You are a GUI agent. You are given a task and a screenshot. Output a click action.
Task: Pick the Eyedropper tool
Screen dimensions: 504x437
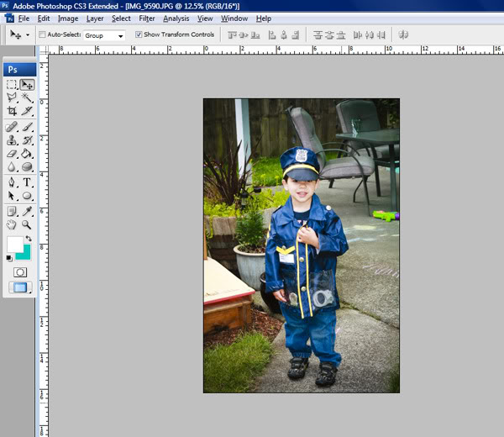tap(27, 211)
